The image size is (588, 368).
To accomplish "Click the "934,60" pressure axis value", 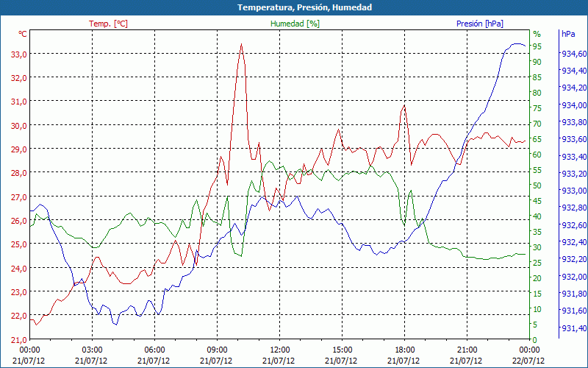I will (x=574, y=54).
